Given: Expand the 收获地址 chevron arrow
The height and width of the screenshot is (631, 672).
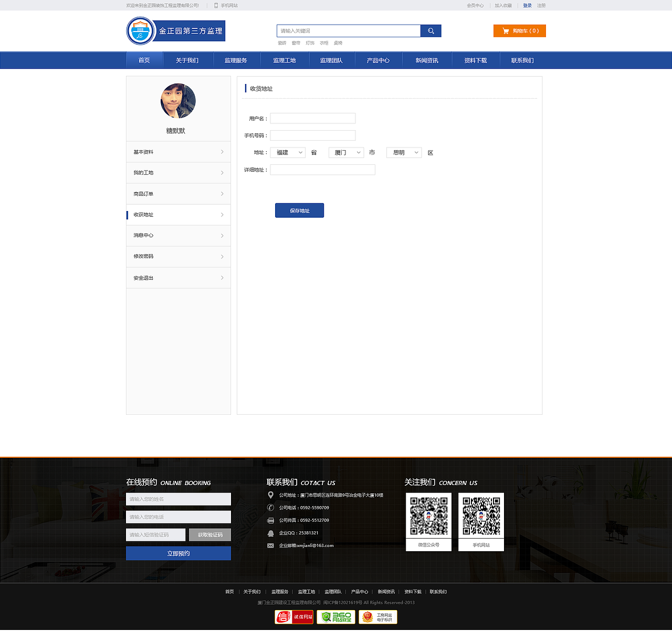Looking at the screenshot, I should (x=222, y=215).
